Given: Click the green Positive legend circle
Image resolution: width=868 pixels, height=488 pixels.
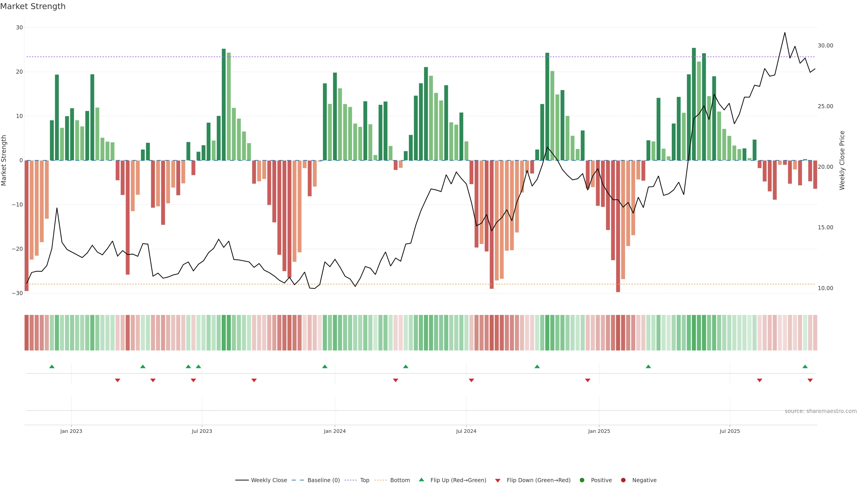Looking at the screenshot, I should [x=582, y=480].
